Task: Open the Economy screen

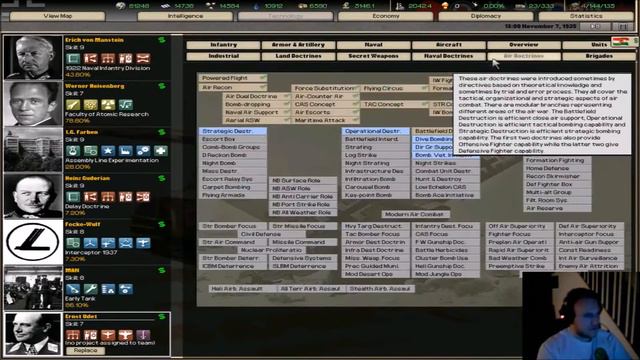Action: coord(386,16)
